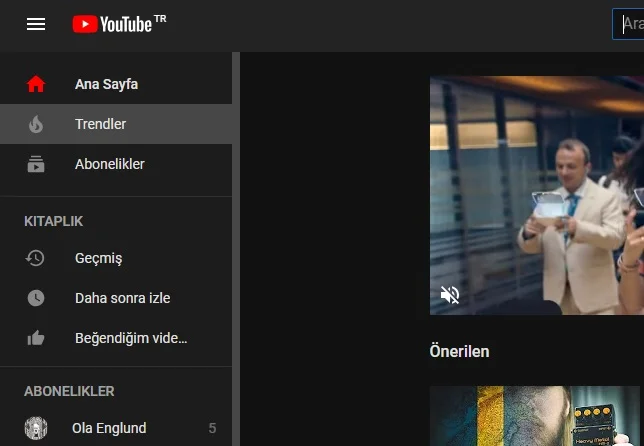Screen dimensions: 644x446
Task: Unmute the autoplaying featured video
Action: point(451,295)
